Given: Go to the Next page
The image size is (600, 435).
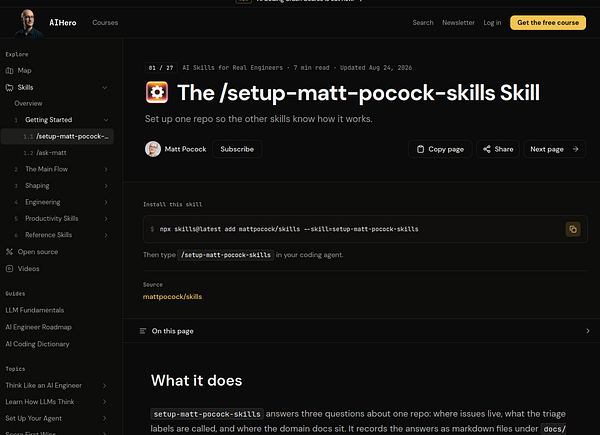Looking at the screenshot, I should click(x=554, y=149).
